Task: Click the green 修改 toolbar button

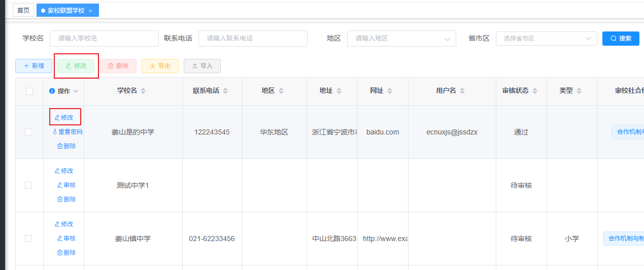Action: click(76, 66)
